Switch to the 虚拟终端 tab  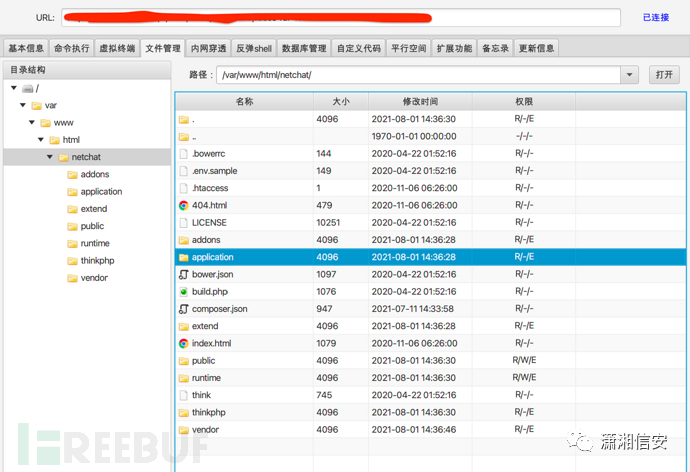(x=117, y=48)
